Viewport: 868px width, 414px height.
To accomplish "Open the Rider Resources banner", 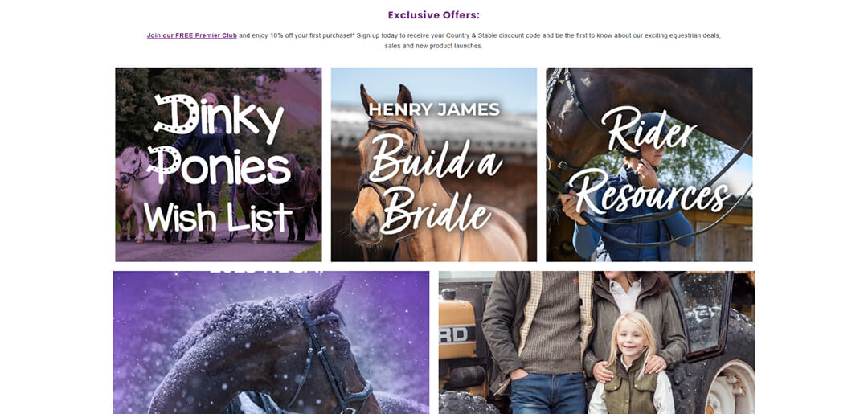I will (649, 164).
